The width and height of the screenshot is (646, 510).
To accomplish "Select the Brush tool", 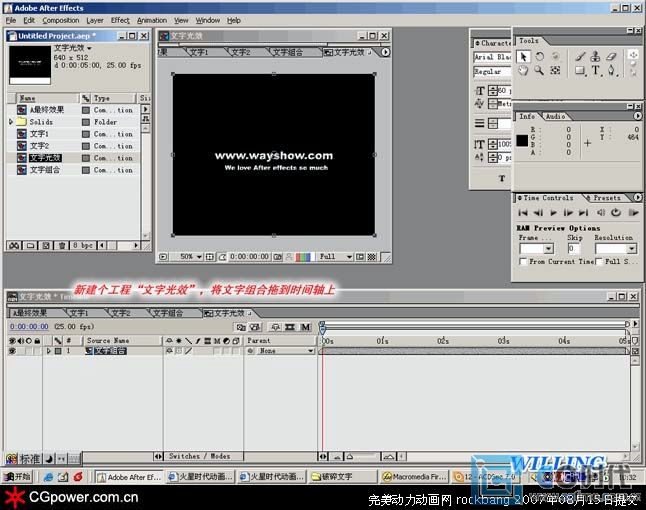I will pyautogui.click(x=580, y=56).
